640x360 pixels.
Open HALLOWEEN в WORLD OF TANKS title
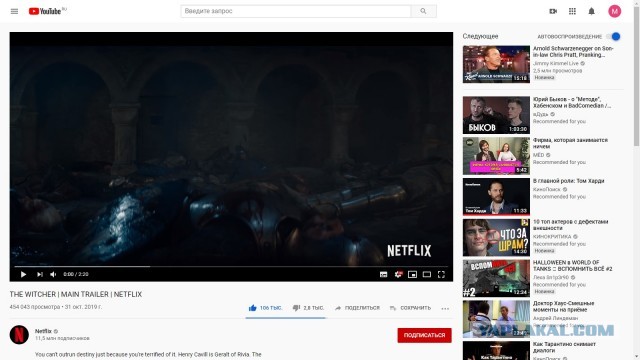(x=573, y=266)
